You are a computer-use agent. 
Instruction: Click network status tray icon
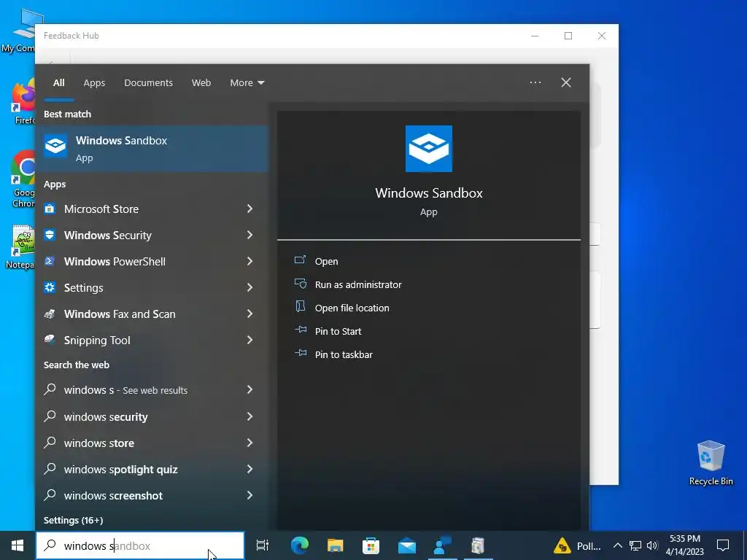(x=635, y=545)
